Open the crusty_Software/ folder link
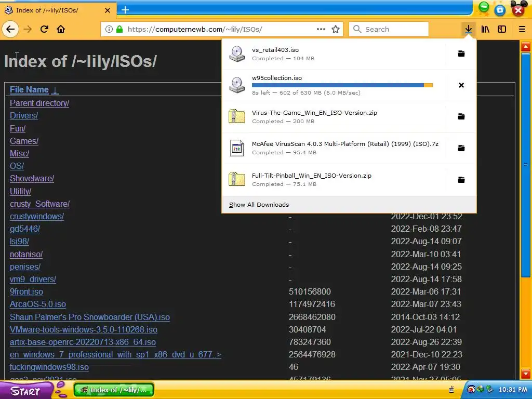The width and height of the screenshot is (532, 399). click(39, 204)
